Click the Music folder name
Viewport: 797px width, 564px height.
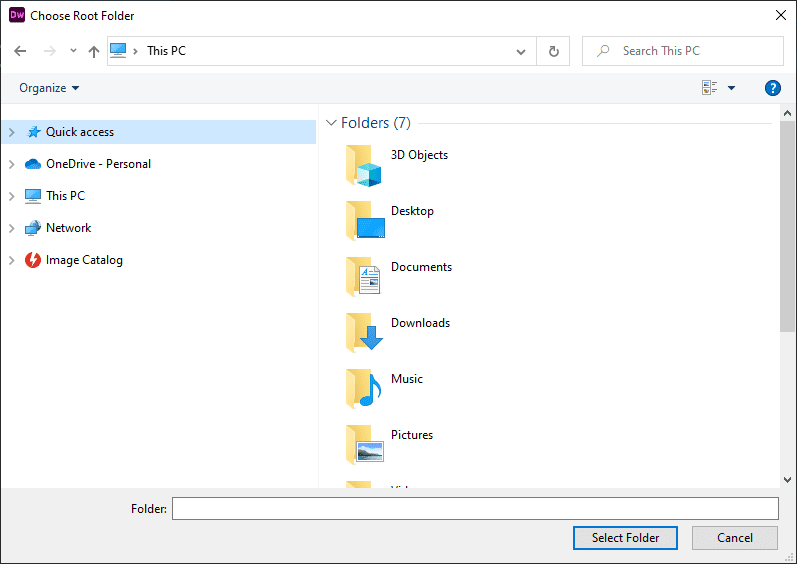click(407, 379)
